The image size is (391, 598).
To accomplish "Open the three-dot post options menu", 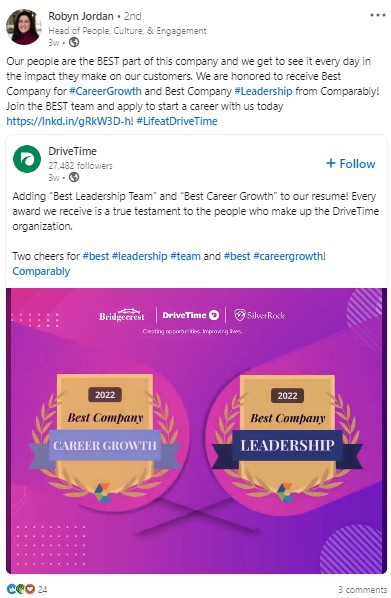I will click(x=377, y=15).
